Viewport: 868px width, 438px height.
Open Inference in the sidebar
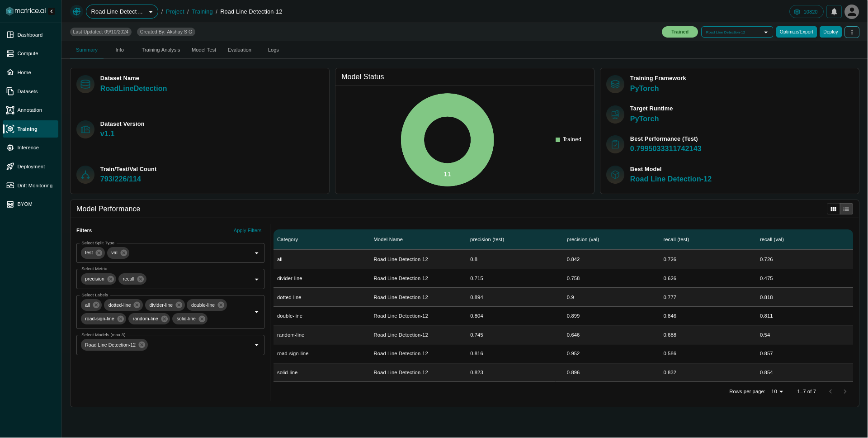(30, 148)
